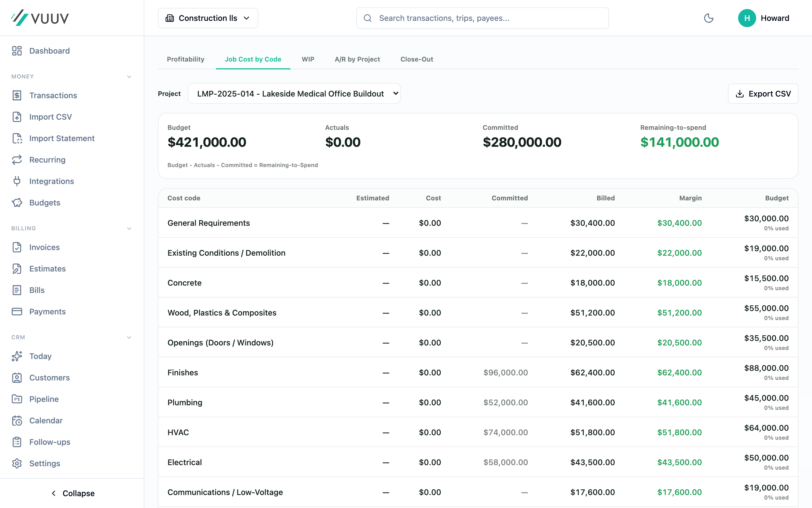The width and height of the screenshot is (812, 508).
Task: Click the Cost code column header
Action: 184,198
